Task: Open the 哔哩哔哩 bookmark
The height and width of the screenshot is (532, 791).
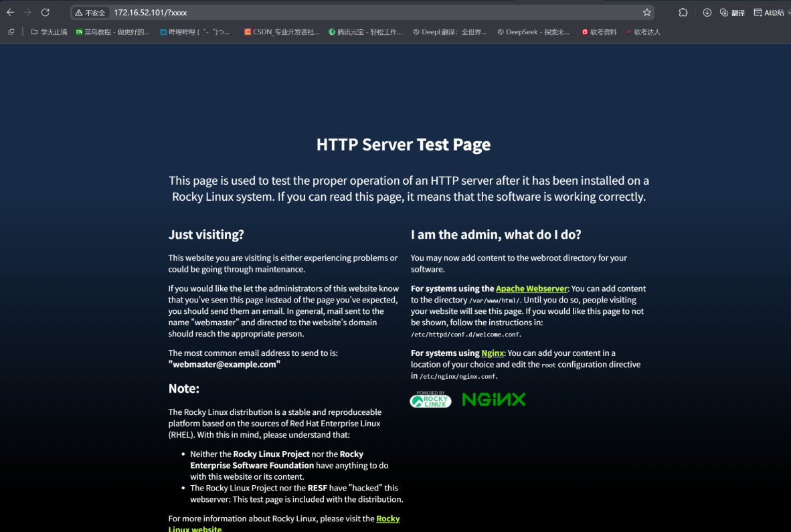Action: click(195, 31)
